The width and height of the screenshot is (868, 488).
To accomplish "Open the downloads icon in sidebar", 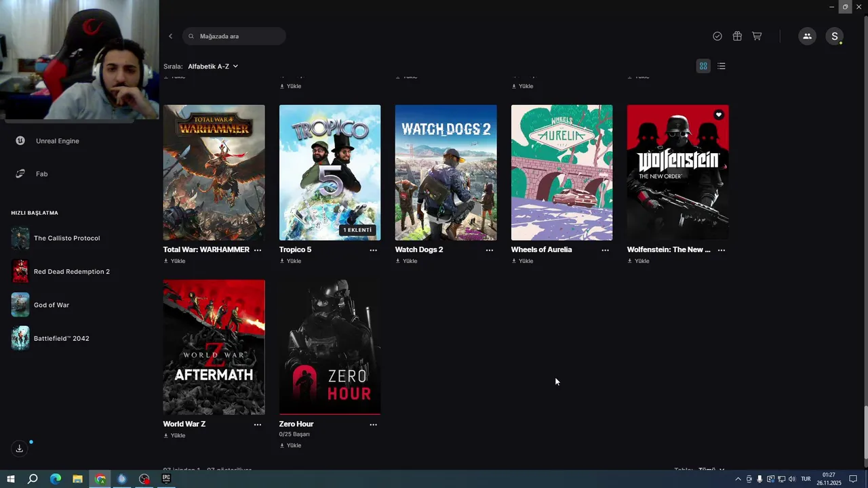I will (x=20, y=449).
